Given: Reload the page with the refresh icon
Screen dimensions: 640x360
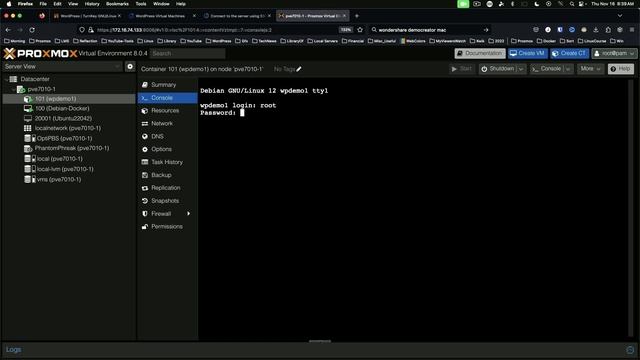Looking at the screenshot, I should (x=32, y=30).
